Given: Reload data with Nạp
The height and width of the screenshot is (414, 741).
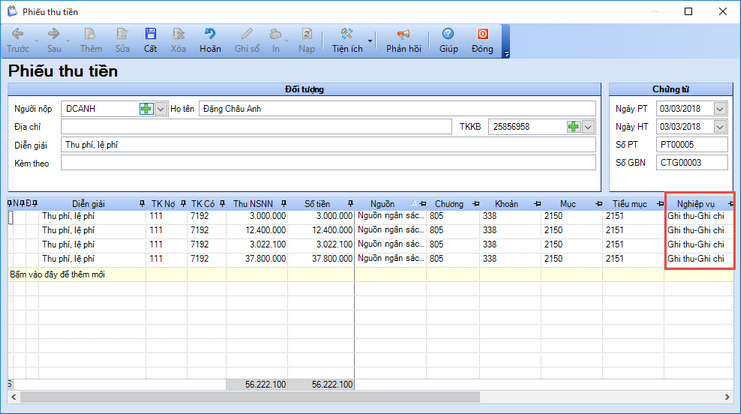Looking at the screenshot, I should pyautogui.click(x=306, y=40).
